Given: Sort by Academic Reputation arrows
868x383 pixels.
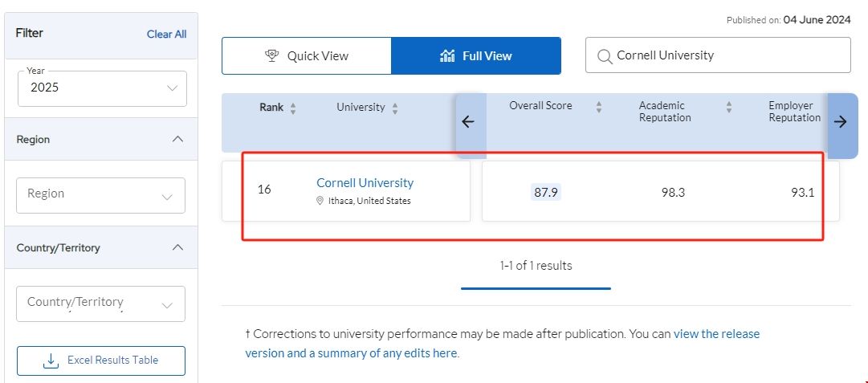Looking at the screenshot, I should pyautogui.click(x=729, y=107).
